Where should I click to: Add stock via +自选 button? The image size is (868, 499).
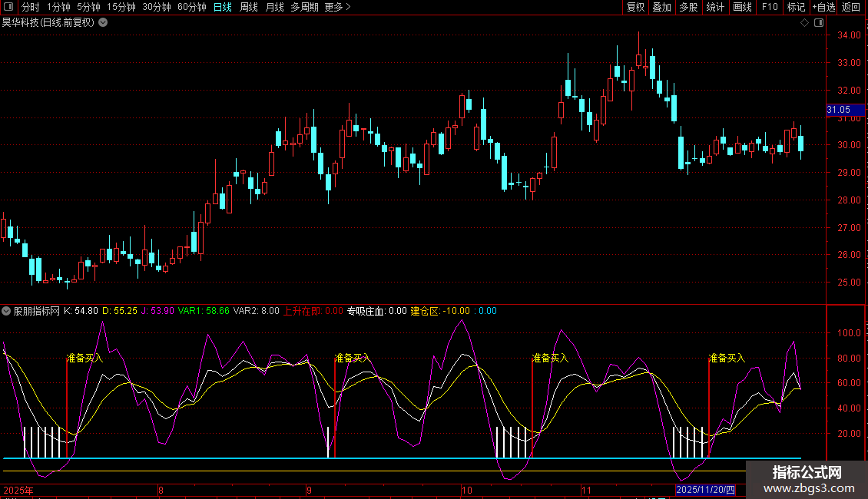coord(823,7)
